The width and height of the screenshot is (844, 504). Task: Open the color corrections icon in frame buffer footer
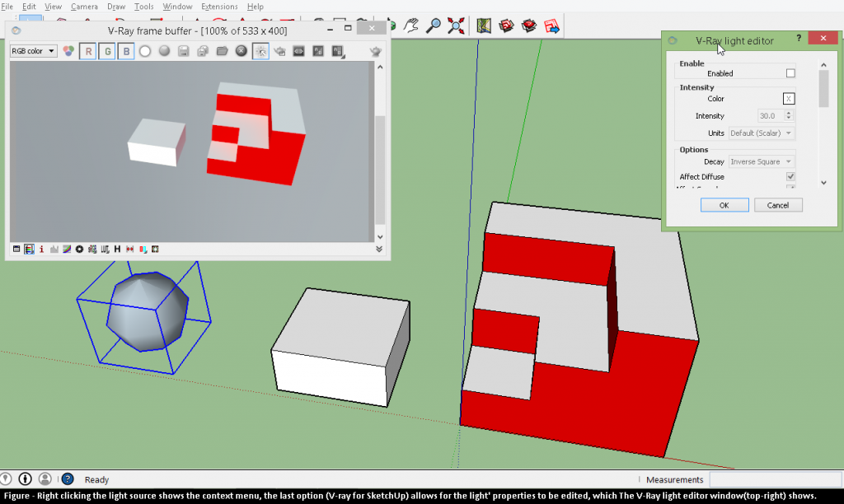(x=66, y=249)
